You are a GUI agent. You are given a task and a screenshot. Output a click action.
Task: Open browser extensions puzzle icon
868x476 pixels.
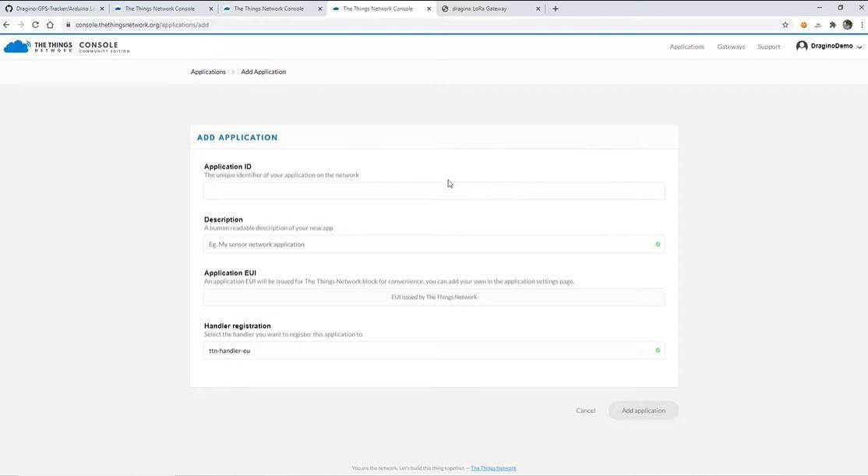coord(832,25)
